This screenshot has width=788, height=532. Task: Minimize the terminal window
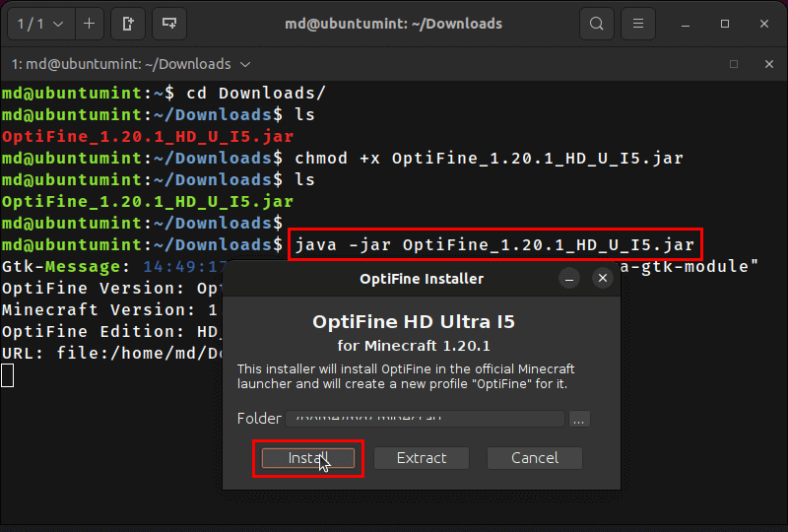(686, 24)
